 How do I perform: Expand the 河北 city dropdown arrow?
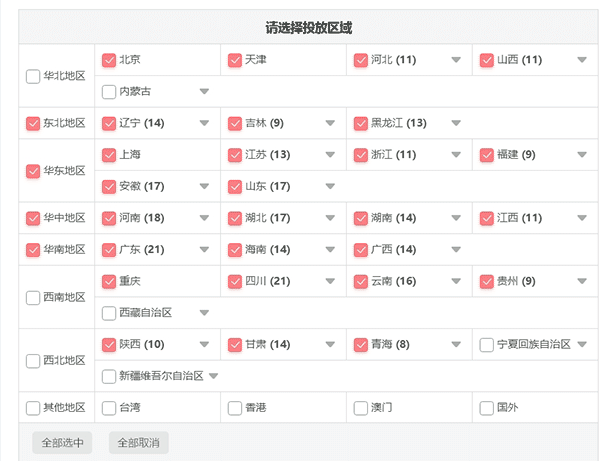tap(456, 60)
